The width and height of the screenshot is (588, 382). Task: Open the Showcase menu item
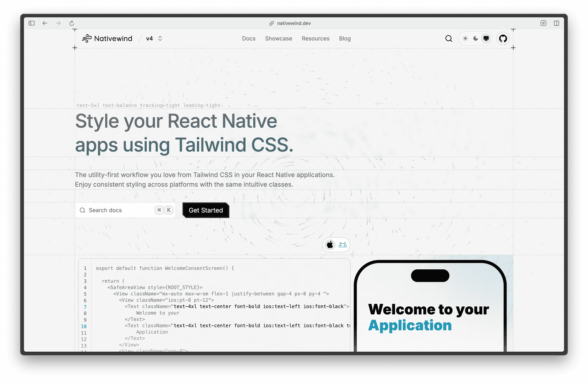tap(278, 39)
